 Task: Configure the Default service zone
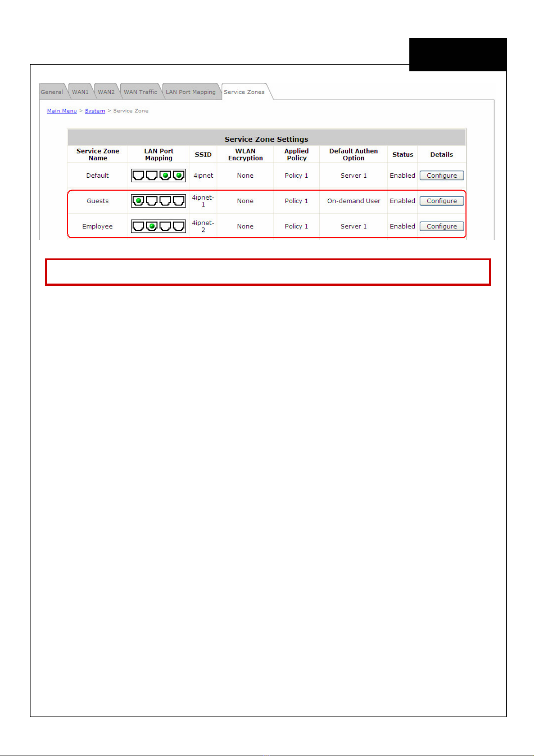click(442, 175)
